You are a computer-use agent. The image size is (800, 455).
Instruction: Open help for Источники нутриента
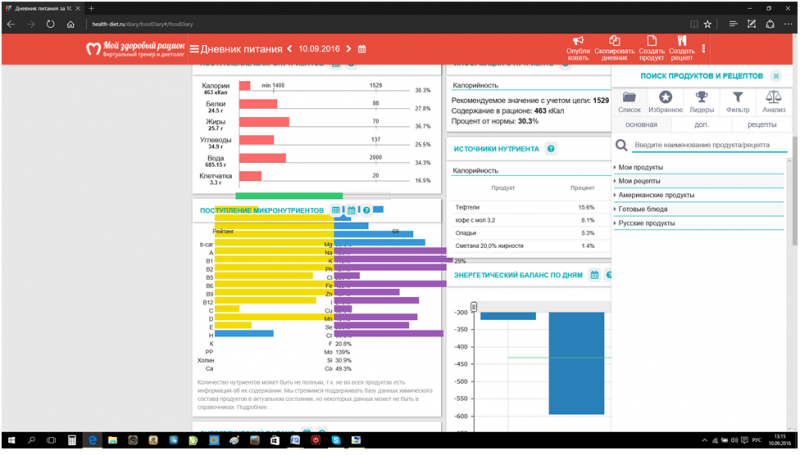551,149
